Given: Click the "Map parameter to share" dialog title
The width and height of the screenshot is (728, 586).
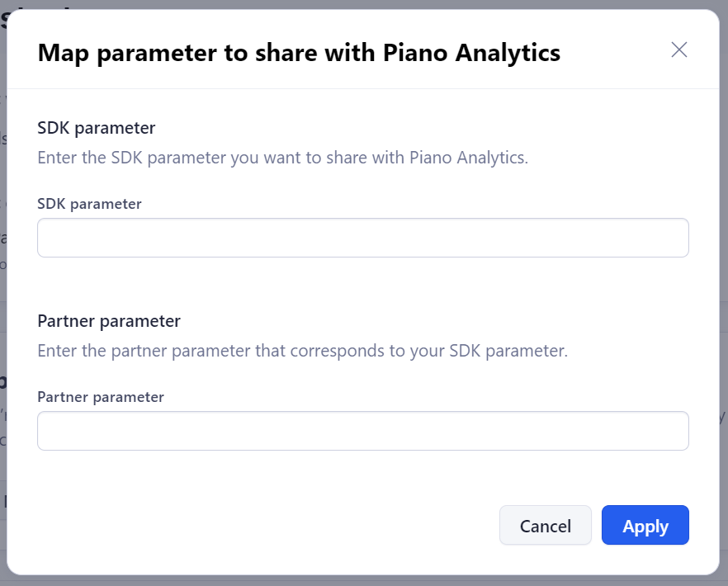Looking at the screenshot, I should tap(299, 53).
